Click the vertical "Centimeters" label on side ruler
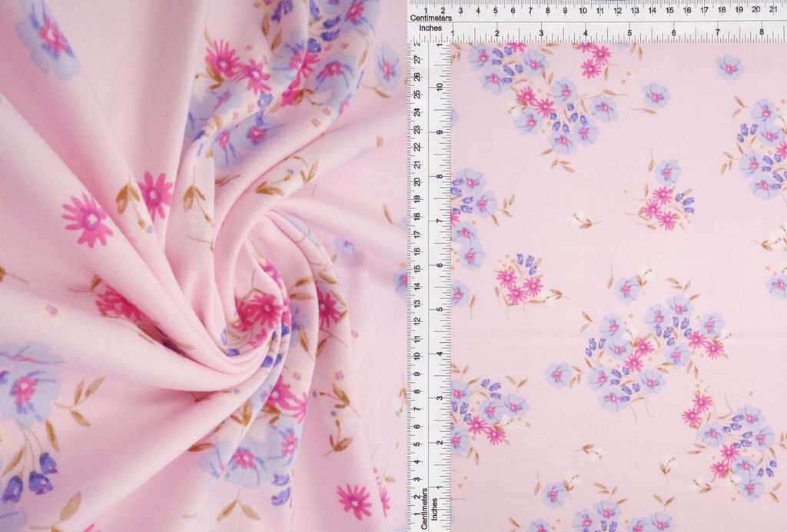787x532 pixels. (424, 508)
